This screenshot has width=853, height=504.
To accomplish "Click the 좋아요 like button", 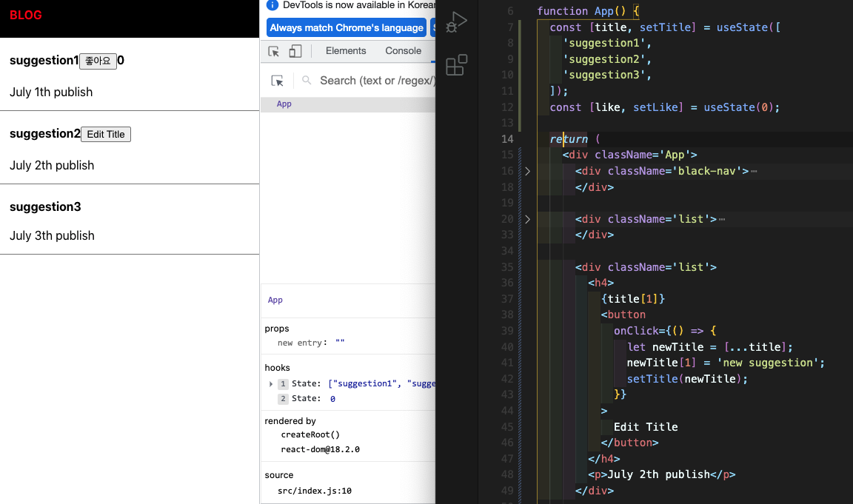I will (x=98, y=61).
